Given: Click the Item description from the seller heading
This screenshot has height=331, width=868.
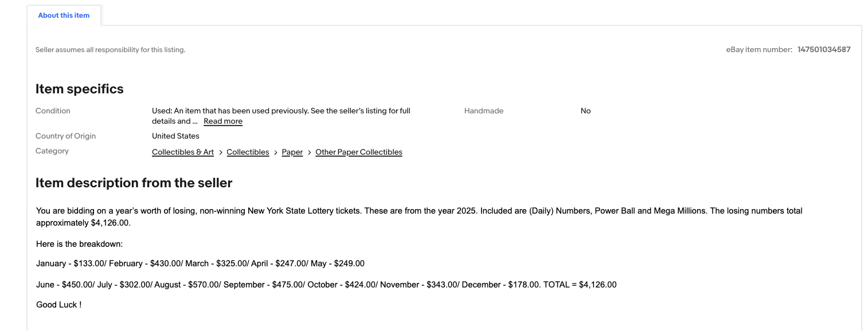Looking at the screenshot, I should 134,183.
